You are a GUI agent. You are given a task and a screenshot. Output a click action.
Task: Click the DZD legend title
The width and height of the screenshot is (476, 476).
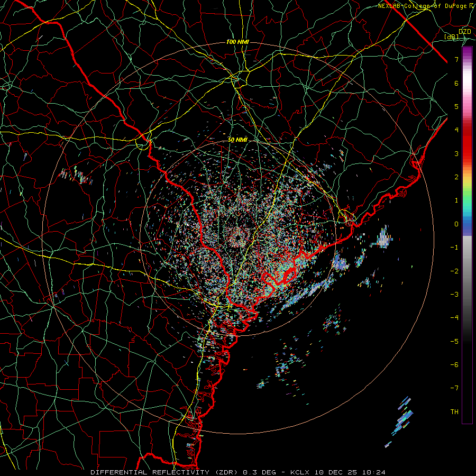464,32
